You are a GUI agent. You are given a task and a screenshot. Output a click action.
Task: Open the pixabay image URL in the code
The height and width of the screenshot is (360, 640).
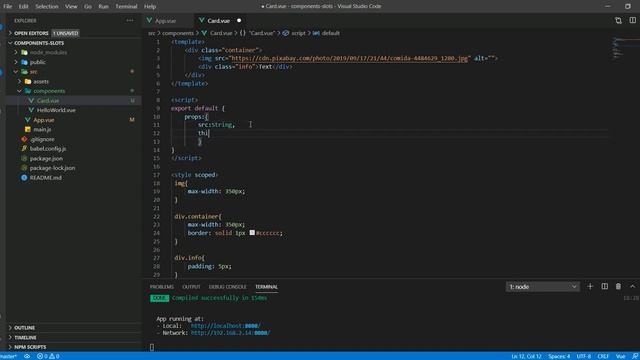pyautogui.click(x=349, y=58)
